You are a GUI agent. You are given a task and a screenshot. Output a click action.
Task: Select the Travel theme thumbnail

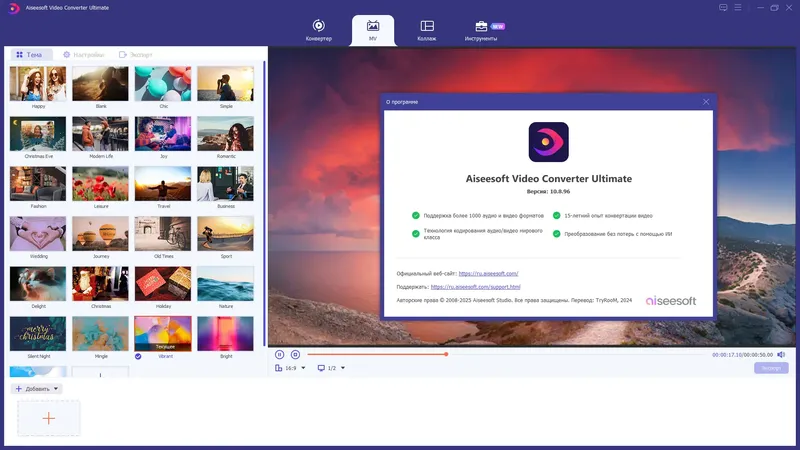point(163,184)
